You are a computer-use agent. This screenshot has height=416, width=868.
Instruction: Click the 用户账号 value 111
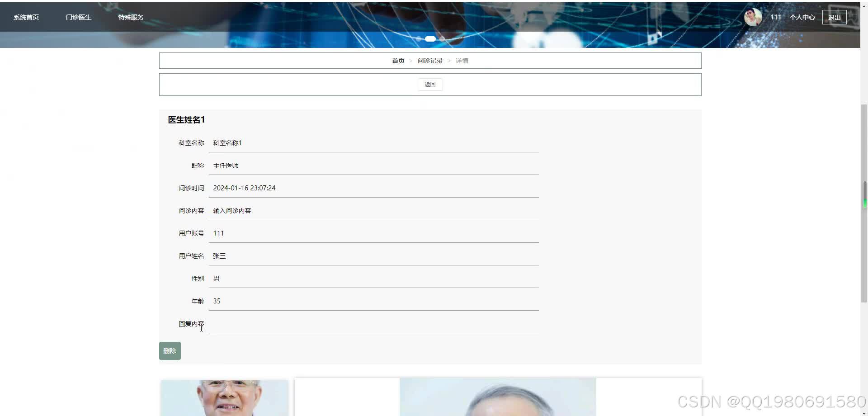pos(218,233)
